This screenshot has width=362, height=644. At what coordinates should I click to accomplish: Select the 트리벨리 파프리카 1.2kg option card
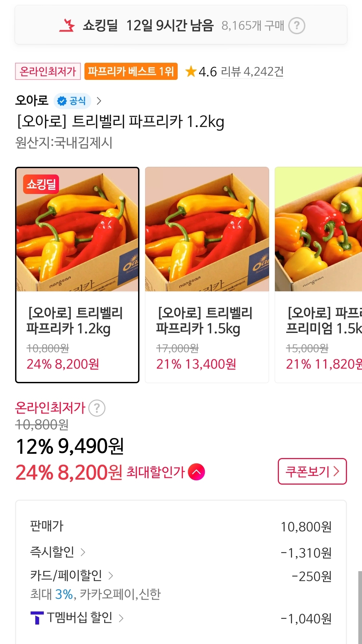[77, 275]
